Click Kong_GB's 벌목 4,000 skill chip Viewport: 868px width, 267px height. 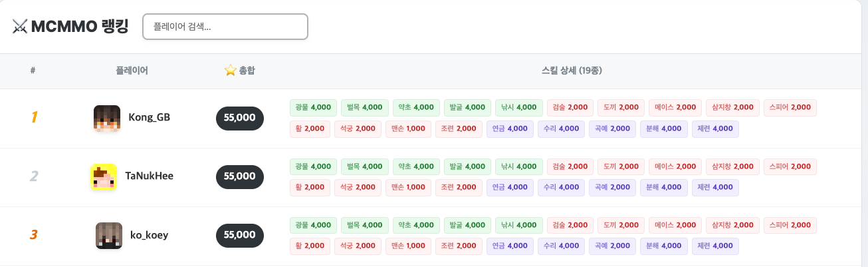[364, 107]
